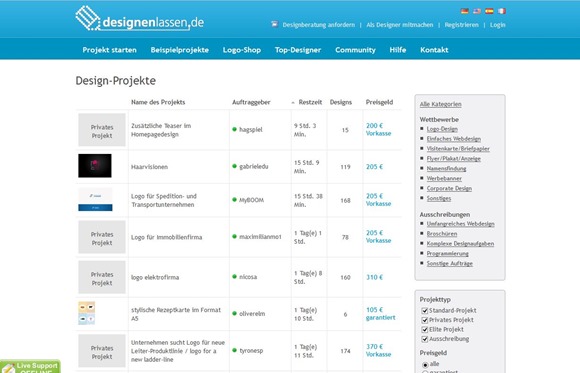580x373 pixels.
Task: Open Beispielprojekte menu
Action: click(180, 50)
